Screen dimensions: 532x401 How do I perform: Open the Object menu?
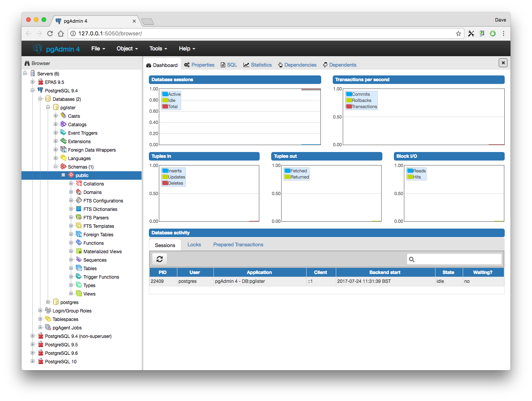(127, 48)
